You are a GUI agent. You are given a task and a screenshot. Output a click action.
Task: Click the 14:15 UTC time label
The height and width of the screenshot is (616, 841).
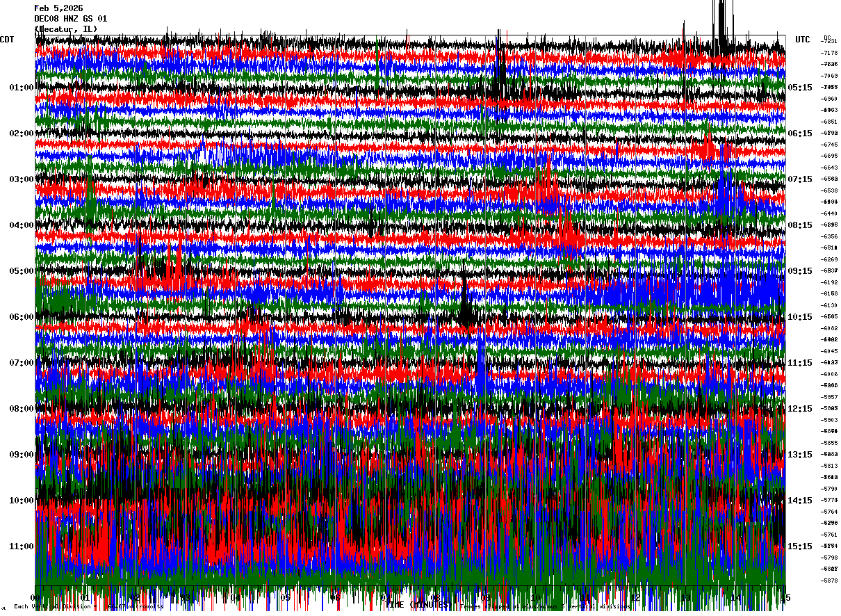tap(800, 501)
